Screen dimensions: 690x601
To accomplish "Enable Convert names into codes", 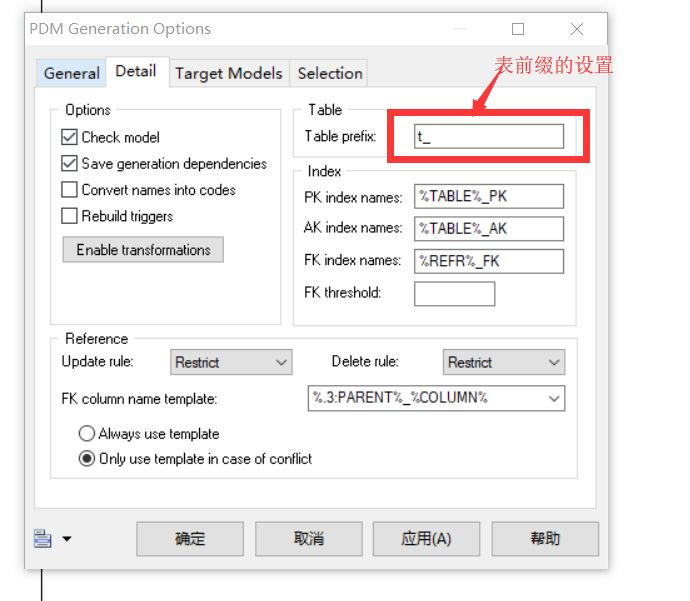I will tap(70, 190).
